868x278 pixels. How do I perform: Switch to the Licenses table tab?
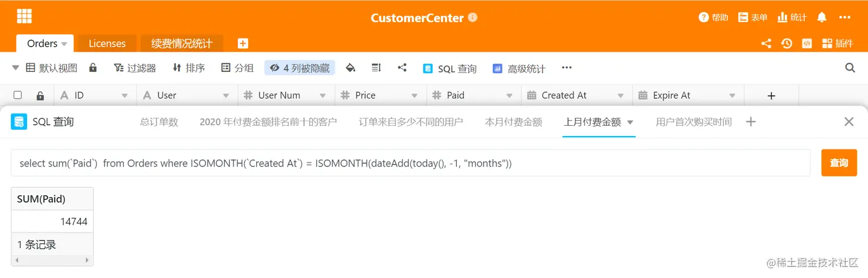[107, 44]
